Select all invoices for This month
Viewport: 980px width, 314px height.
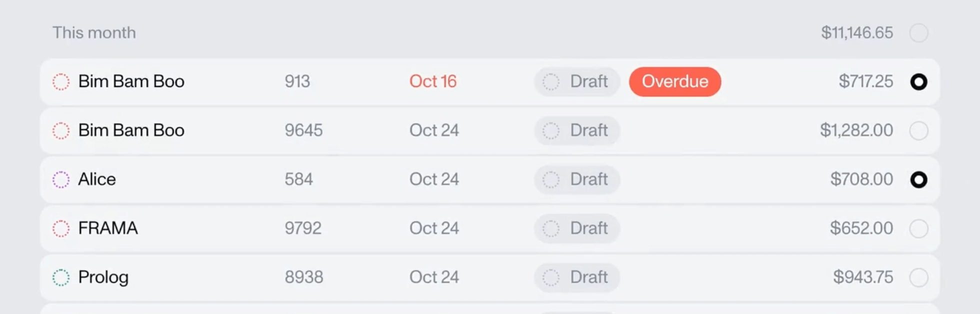[918, 33]
